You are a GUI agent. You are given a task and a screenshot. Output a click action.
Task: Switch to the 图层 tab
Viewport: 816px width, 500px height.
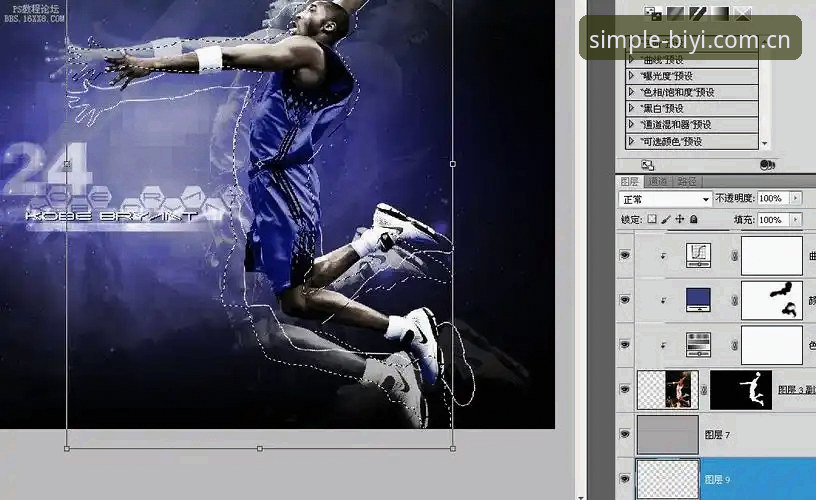tap(629, 181)
